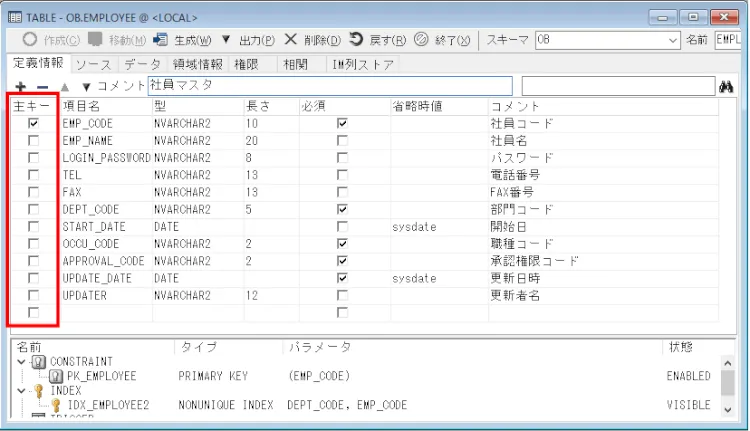Uncheck 必須 checkbox for DEPT_CODE
This screenshot has width=750, height=431.
coord(342,210)
